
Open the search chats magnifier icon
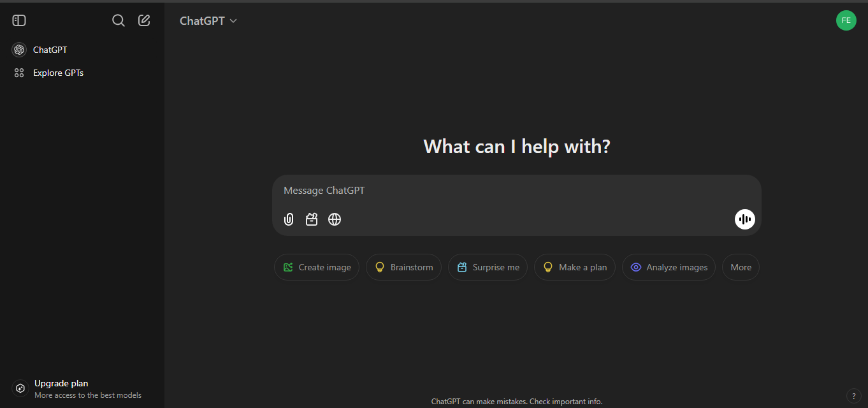coord(119,20)
